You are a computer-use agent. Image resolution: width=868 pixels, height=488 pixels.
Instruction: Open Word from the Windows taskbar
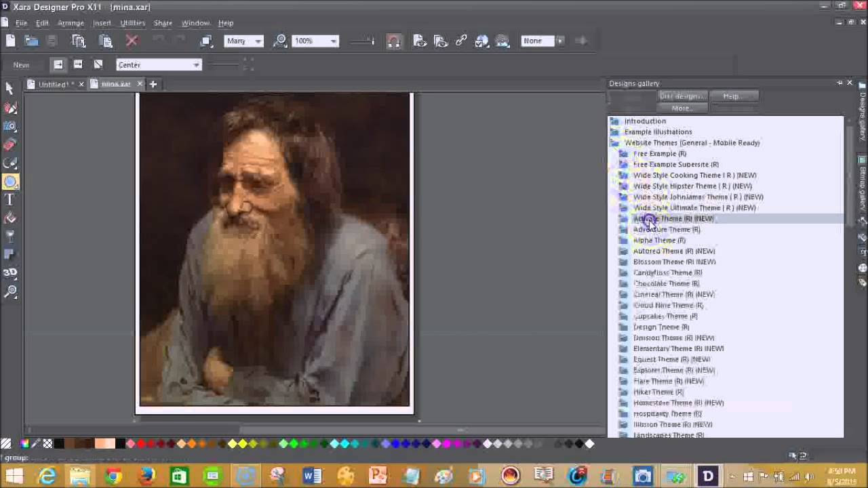coord(311,476)
